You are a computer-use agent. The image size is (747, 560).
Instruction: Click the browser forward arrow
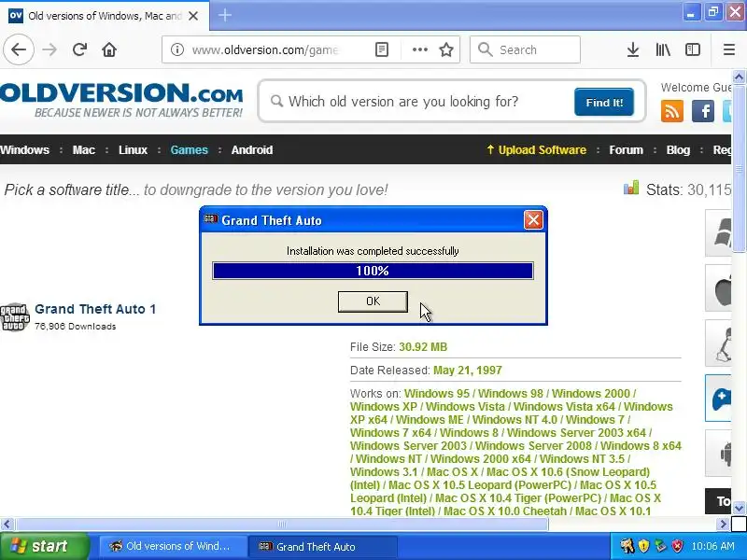pos(49,49)
